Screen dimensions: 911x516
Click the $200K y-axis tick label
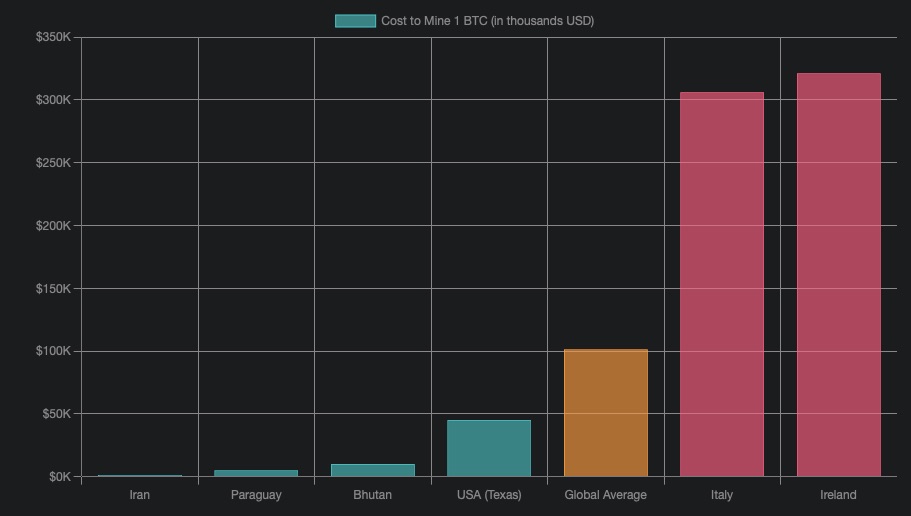(x=53, y=226)
